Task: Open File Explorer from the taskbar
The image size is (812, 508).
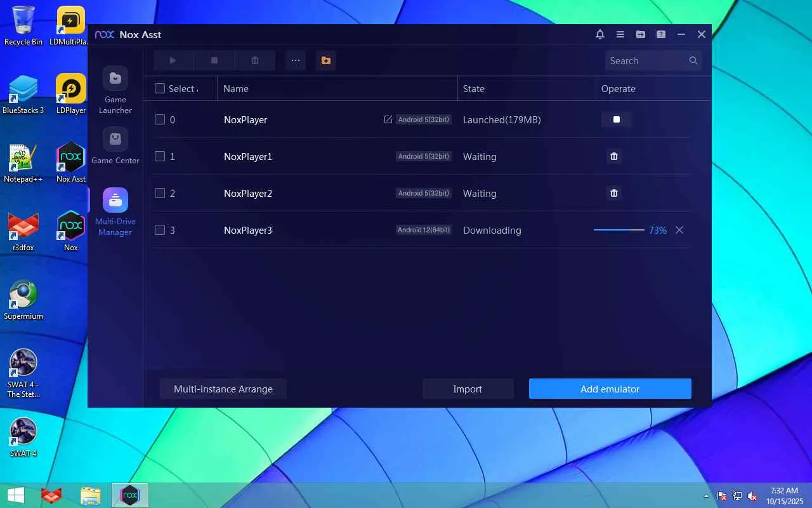Action: [91, 495]
